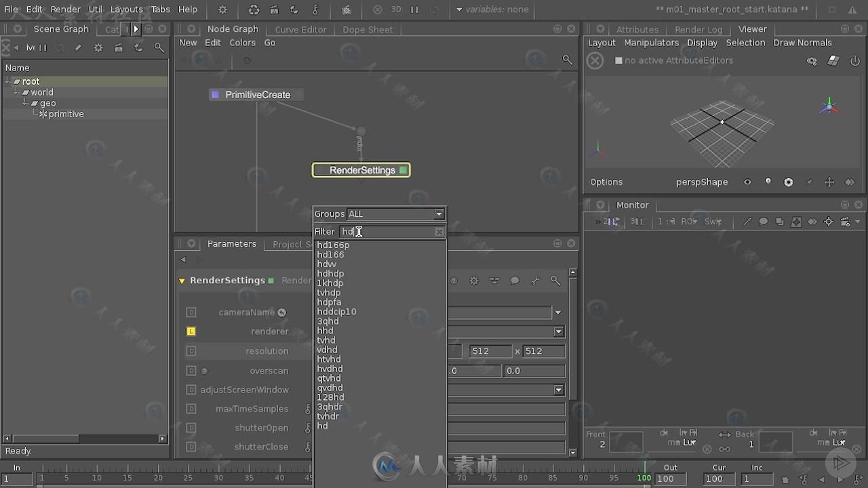Switch to the Dope Sheet tab
This screenshot has height=488, width=868.
click(368, 29)
